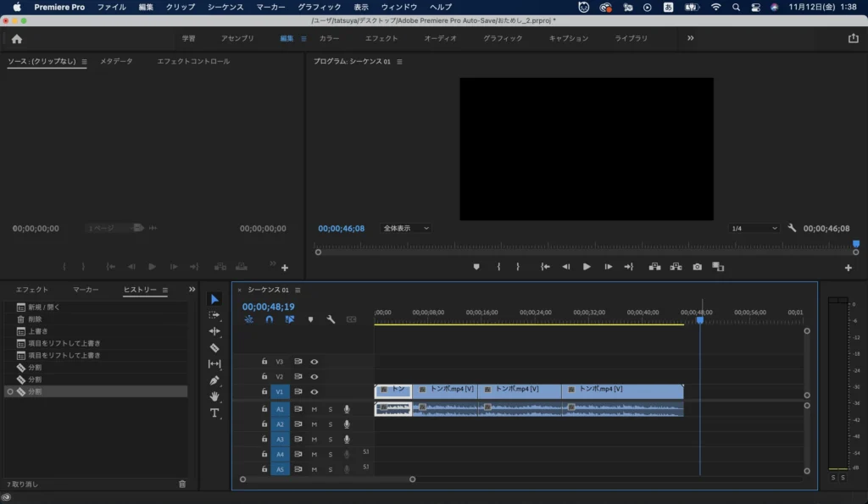This screenshot has width=868, height=504.
Task: Select the Hand tool
Action: (214, 396)
